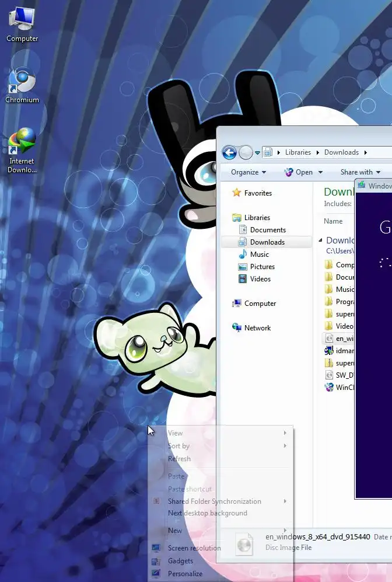Select the WinCl application file
The height and width of the screenshot is (582, 392).
coord(339,388)
